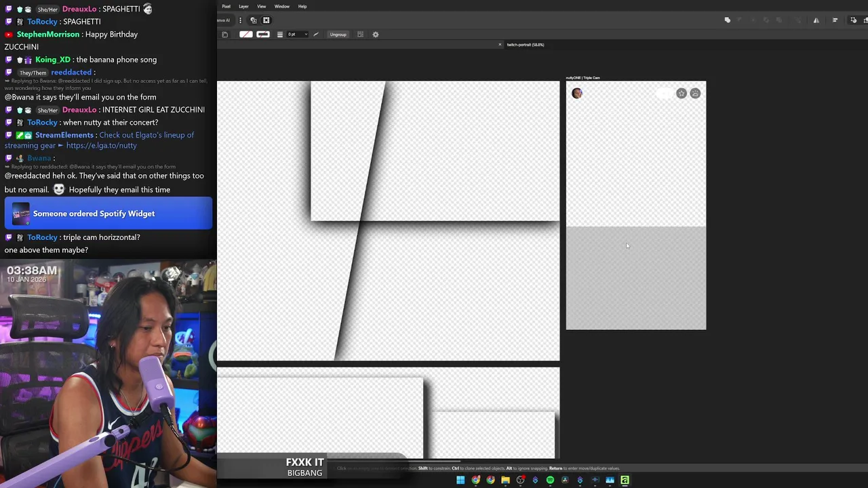The height and width of the screenshot is (488, 868).
Task: Open the stroke line style icon
Action: click(x=280, y=35)
